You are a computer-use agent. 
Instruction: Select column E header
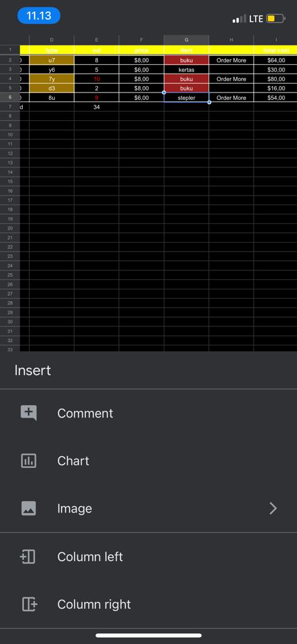click(x=97, y=40)
